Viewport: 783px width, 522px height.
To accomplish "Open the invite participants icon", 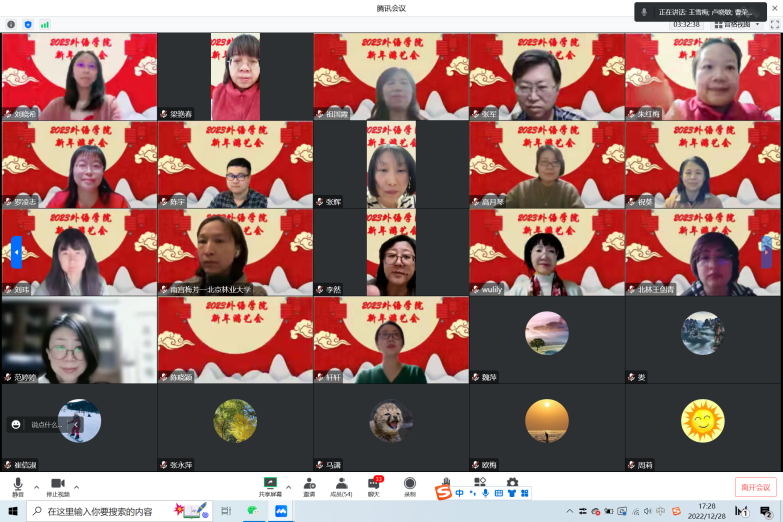I will click(309, 487).
